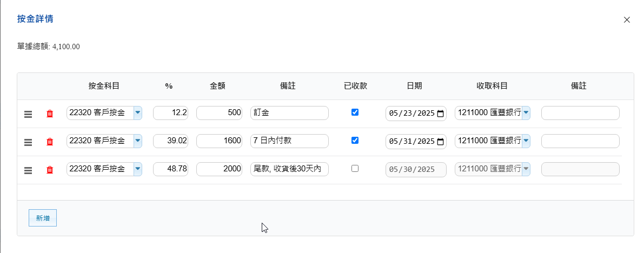The height and width of the screenshot is (253, 644).
Task: Expand 收取科目 匯豐銀行 dropdown in first row
Action: [x=526, y=113]
